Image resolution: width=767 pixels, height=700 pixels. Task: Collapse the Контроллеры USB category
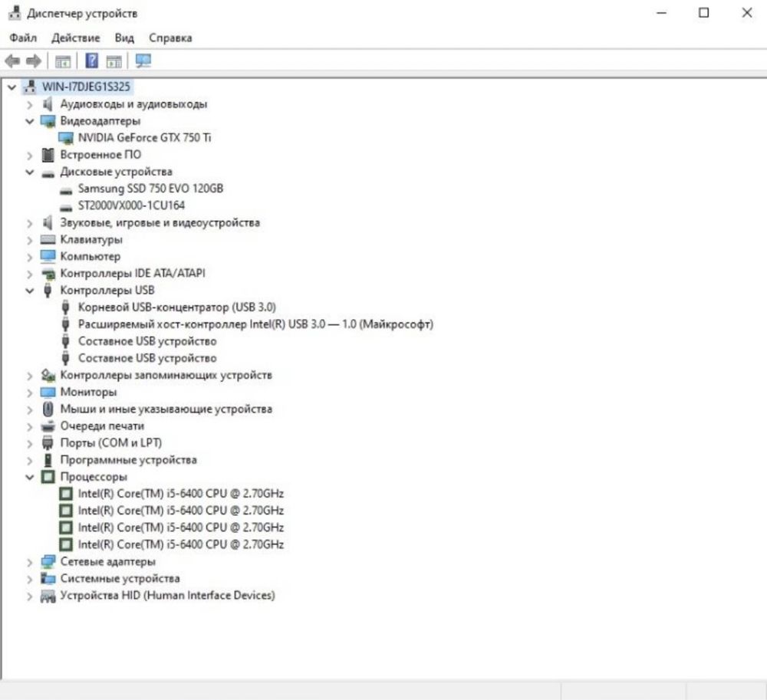point(30,291)
